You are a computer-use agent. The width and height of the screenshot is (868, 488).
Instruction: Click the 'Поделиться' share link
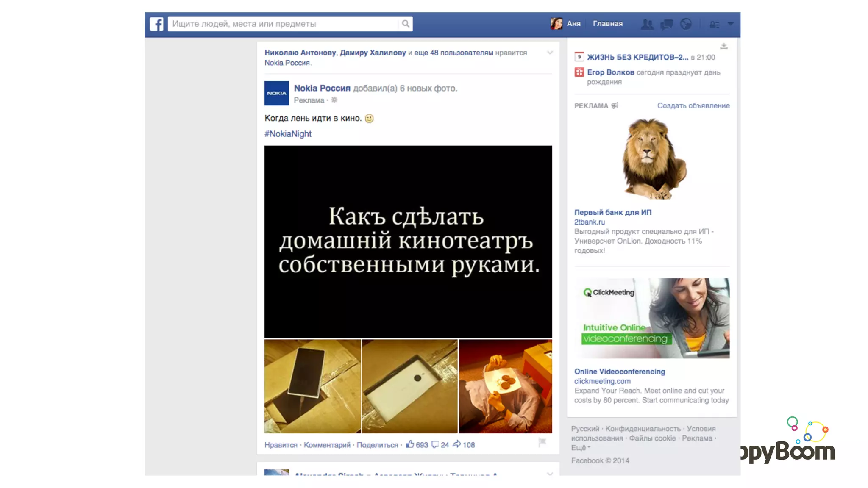click(377, 445)
